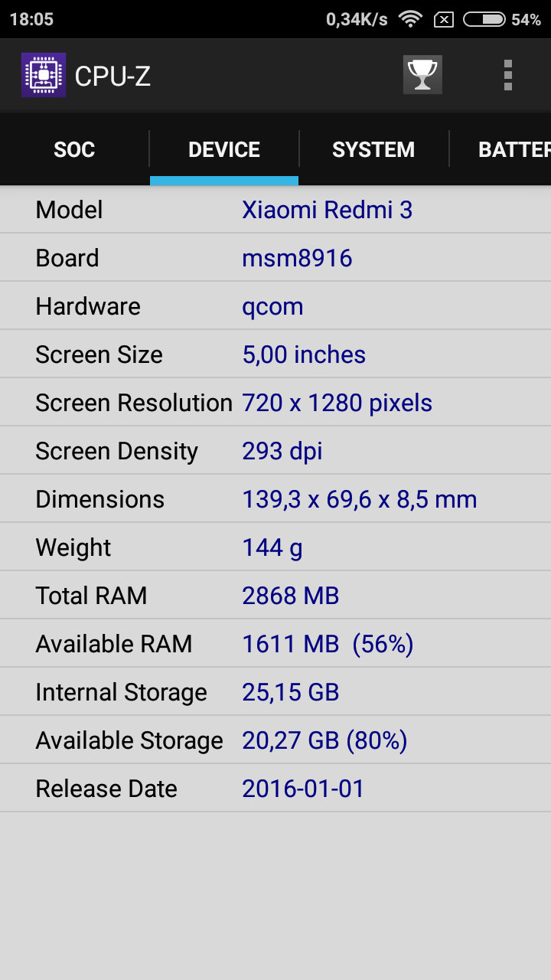Screen dimensions: 551x980
Task: Open the SYSTEM tab
Action: click(373, 149)
